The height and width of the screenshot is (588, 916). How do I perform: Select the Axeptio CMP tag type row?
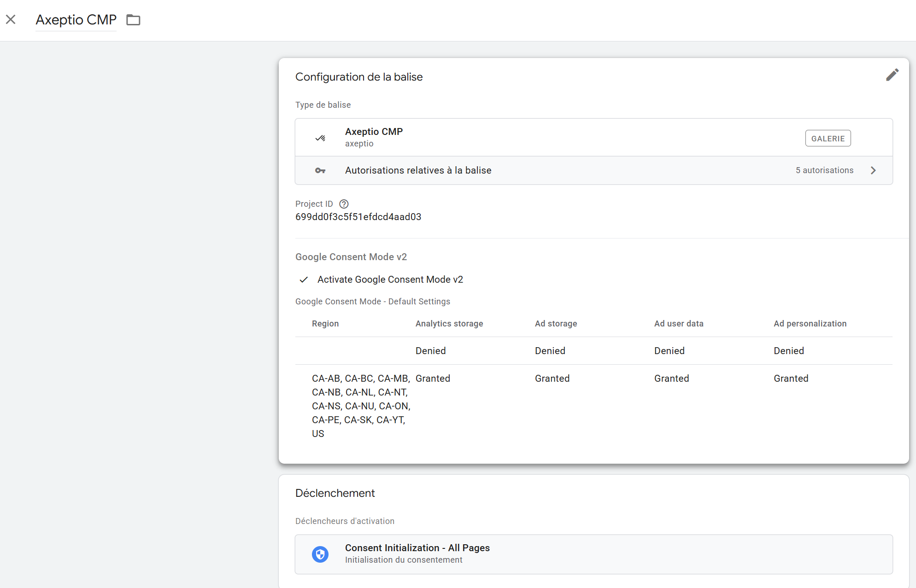553,137
